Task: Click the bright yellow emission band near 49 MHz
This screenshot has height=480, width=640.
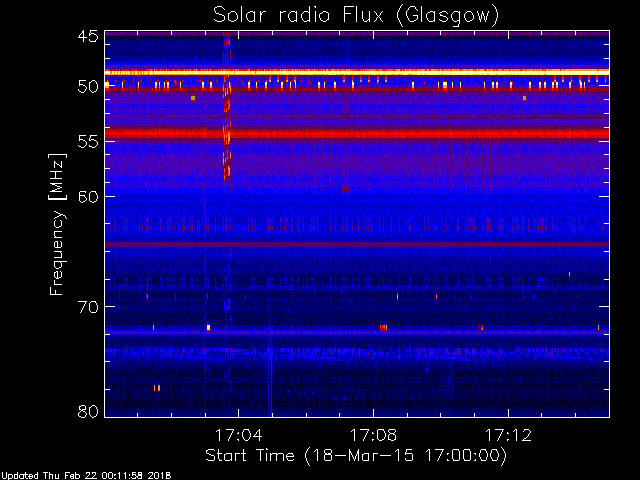Action: pos(357,72)
